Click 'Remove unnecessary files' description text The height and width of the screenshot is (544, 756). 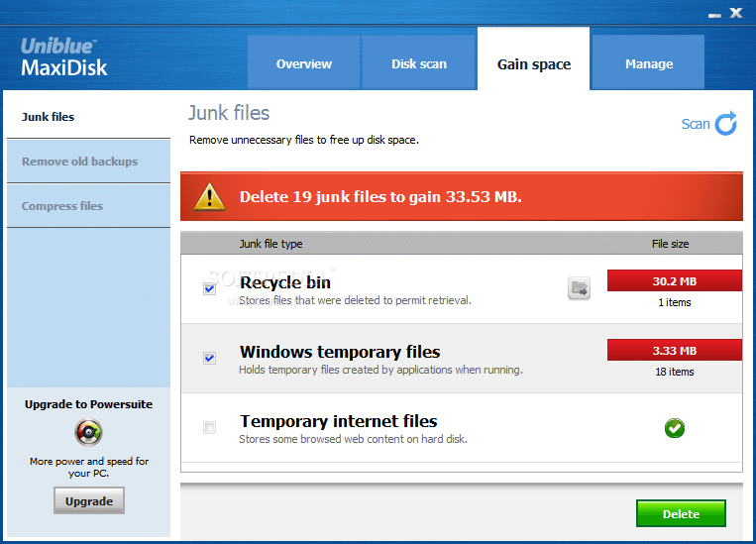[x=304, y=140]
